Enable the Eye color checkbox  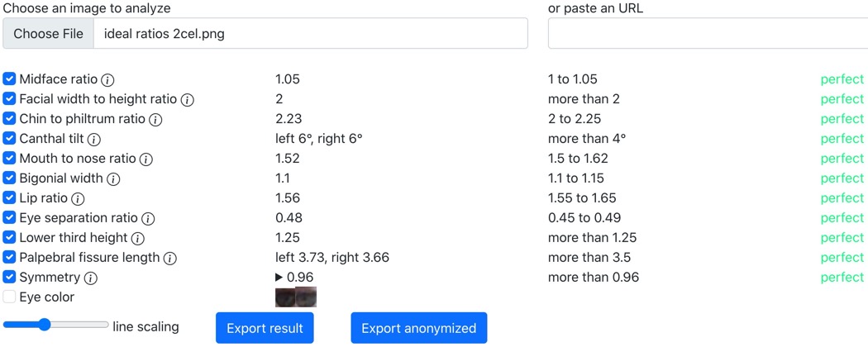(9, 297)
